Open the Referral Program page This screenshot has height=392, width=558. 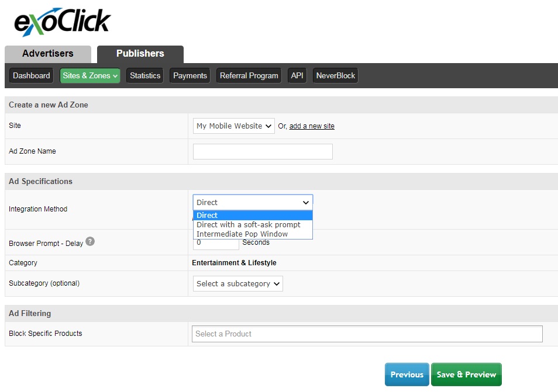point(249,76)
